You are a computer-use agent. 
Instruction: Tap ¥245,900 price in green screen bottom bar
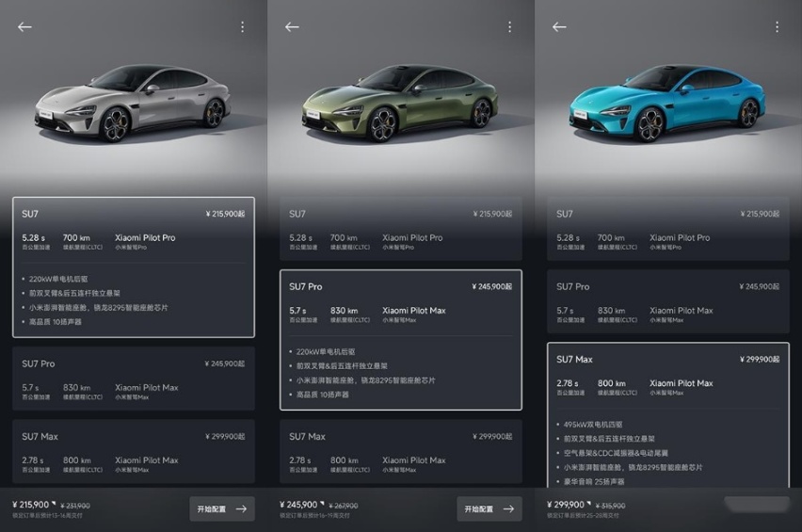click(x=298, y=505)
